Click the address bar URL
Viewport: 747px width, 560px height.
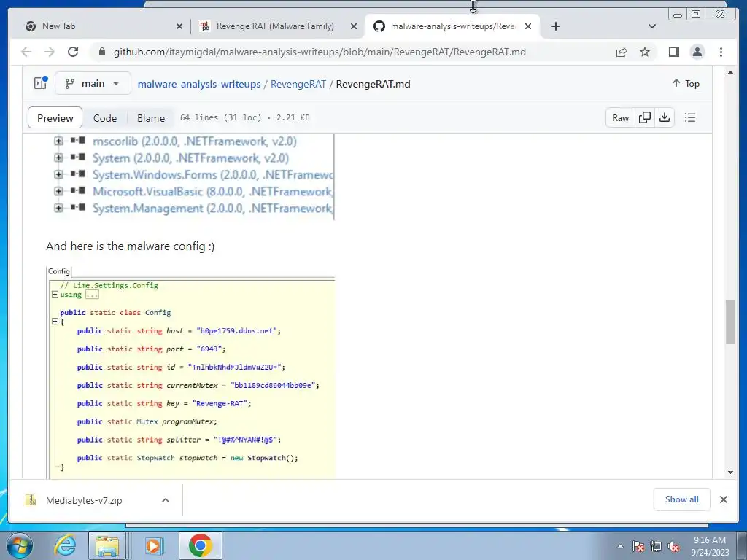[x=320, y=52]
